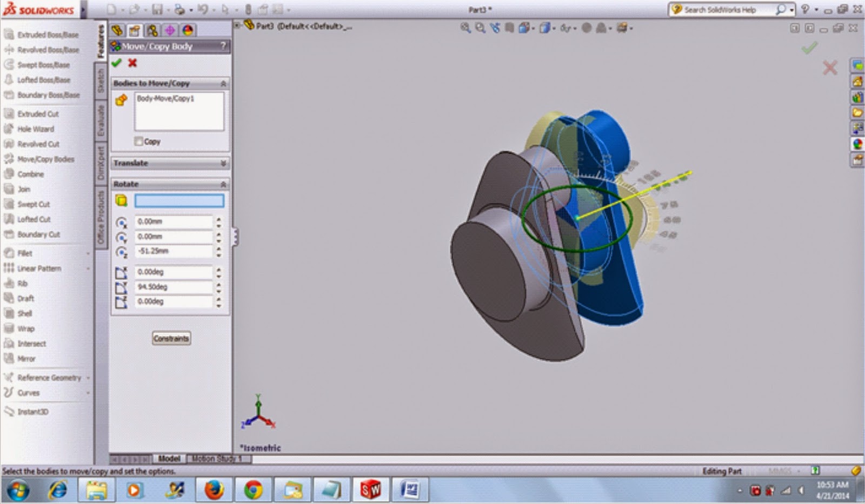The image size is (865, 504).
Task: Increase Z translation using the stepper
Action: tap(219, 248)
